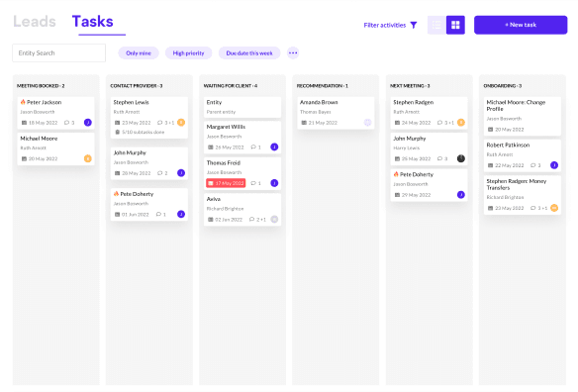Open Pete Doherty card dated 29 May
This screenshot has width=578, height=392.
point(430,185)
